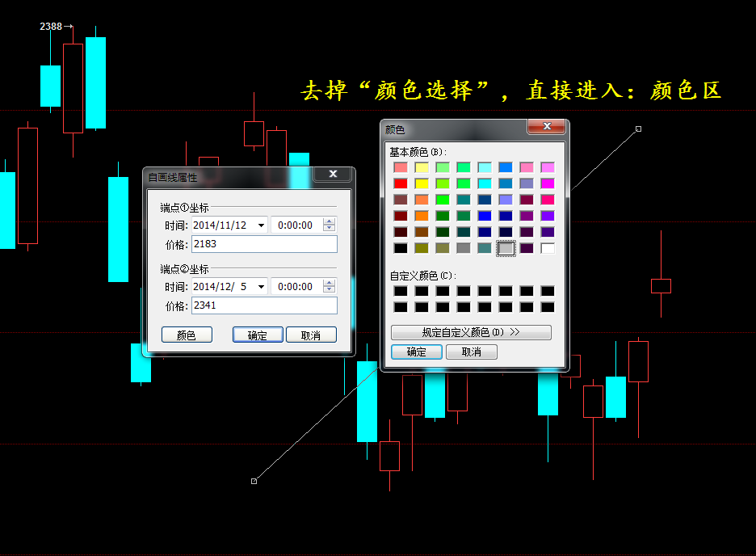
Task: Focus the price field containing 2341
Action: (264, 305)
